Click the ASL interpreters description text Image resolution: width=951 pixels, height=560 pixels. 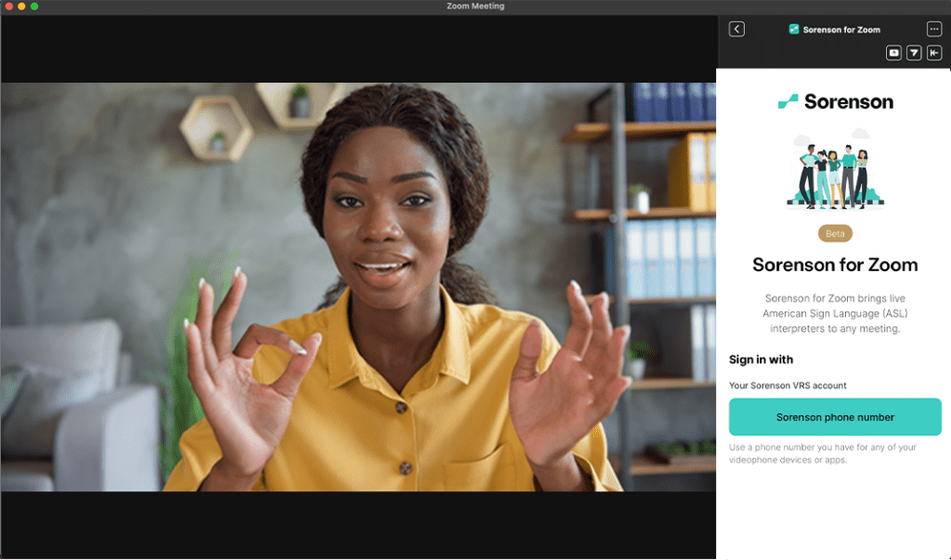point(835,314)
